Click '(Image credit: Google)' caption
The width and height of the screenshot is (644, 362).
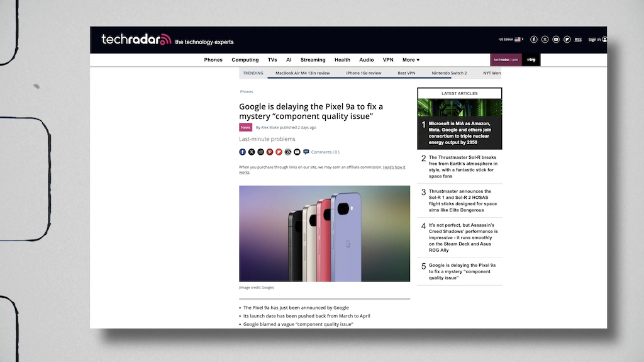[257, 288]
